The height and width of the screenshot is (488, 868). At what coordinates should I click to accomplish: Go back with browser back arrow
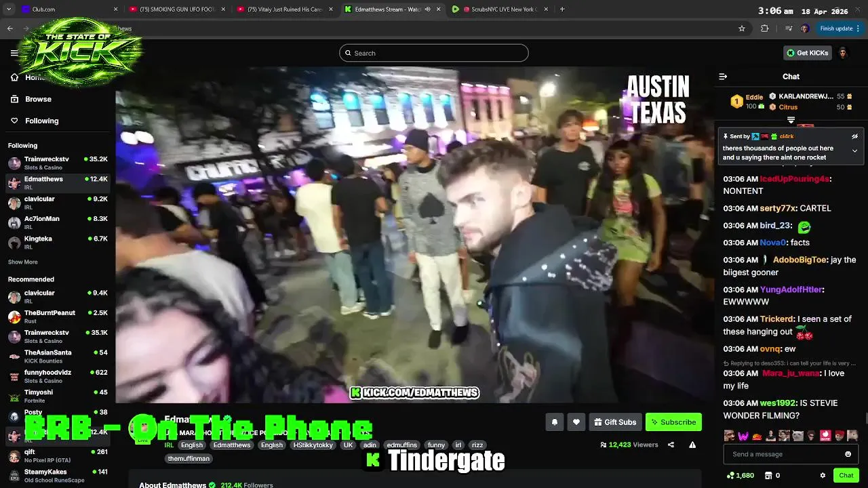9,28
